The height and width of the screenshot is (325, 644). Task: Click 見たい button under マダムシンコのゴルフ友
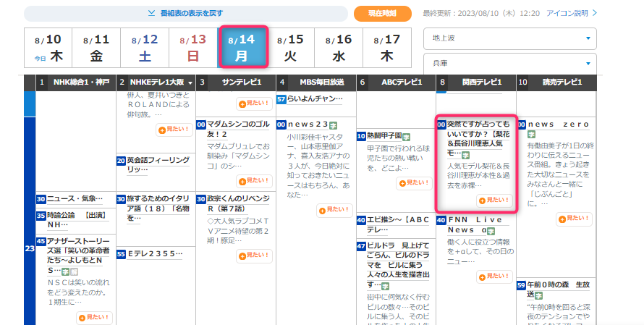coord(253,180)
